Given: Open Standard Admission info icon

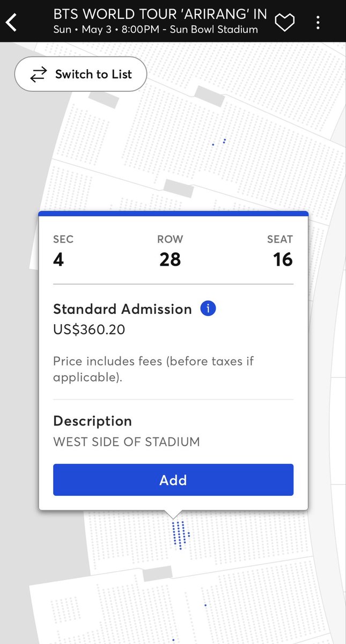Looking at the screenshot, I should (x=208, y=309).
